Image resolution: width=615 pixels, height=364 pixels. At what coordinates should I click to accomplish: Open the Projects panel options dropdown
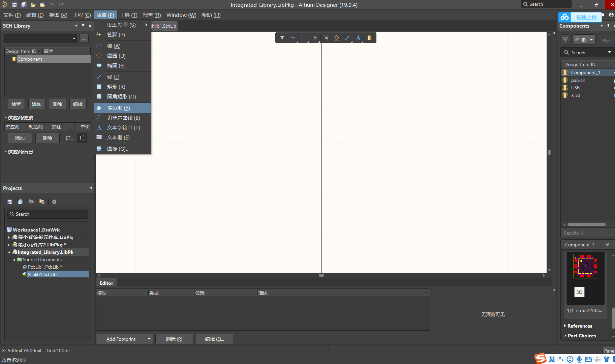coord(91,188)
